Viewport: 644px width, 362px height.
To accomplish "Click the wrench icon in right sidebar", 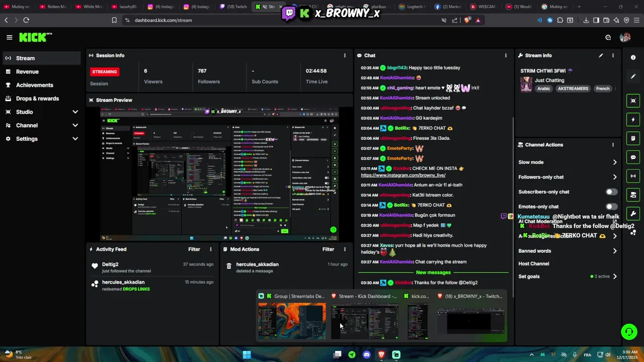I will (633, 214).
